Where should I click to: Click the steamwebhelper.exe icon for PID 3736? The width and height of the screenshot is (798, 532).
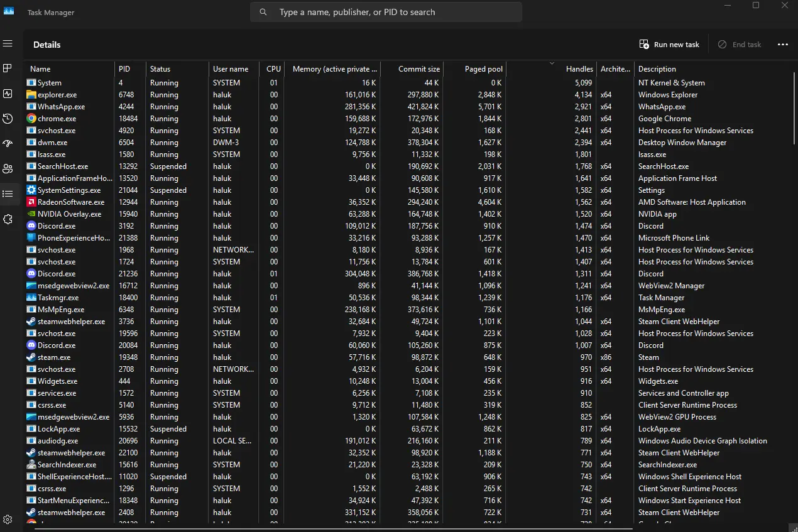31,322
